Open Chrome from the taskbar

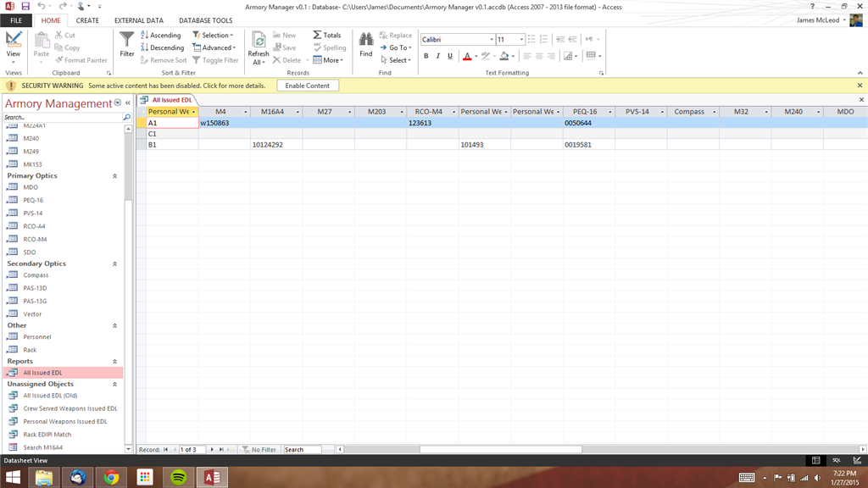tap(111, 477)
